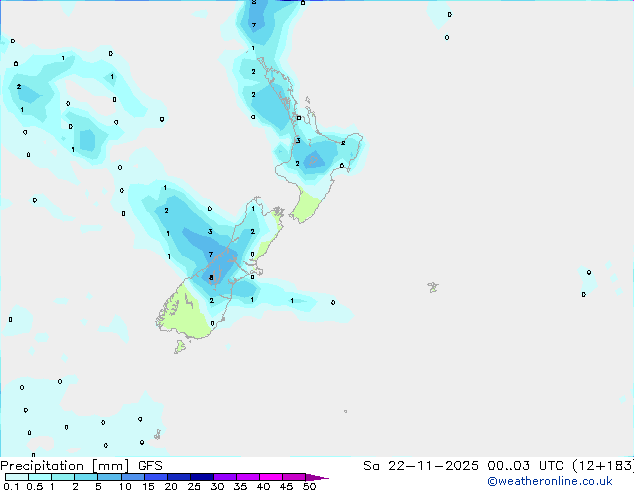Click legend scale label '0.5'
634x490 pixels.
[x=35, y=486]
